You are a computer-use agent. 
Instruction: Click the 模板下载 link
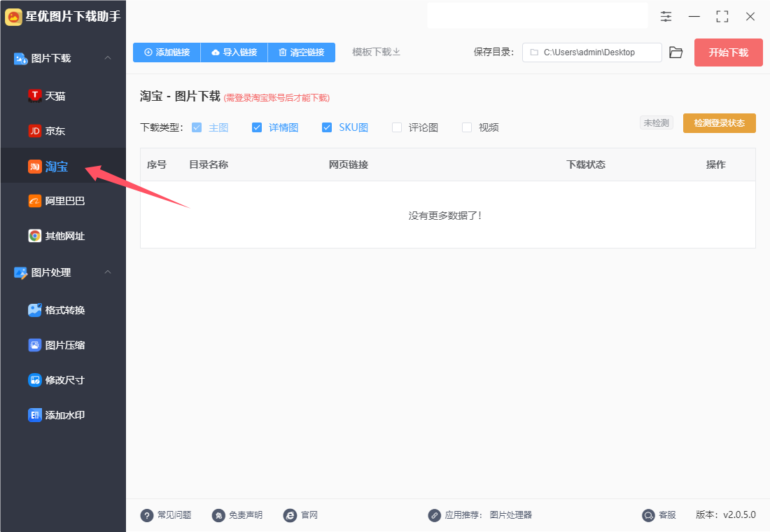[x=376, y=52]
